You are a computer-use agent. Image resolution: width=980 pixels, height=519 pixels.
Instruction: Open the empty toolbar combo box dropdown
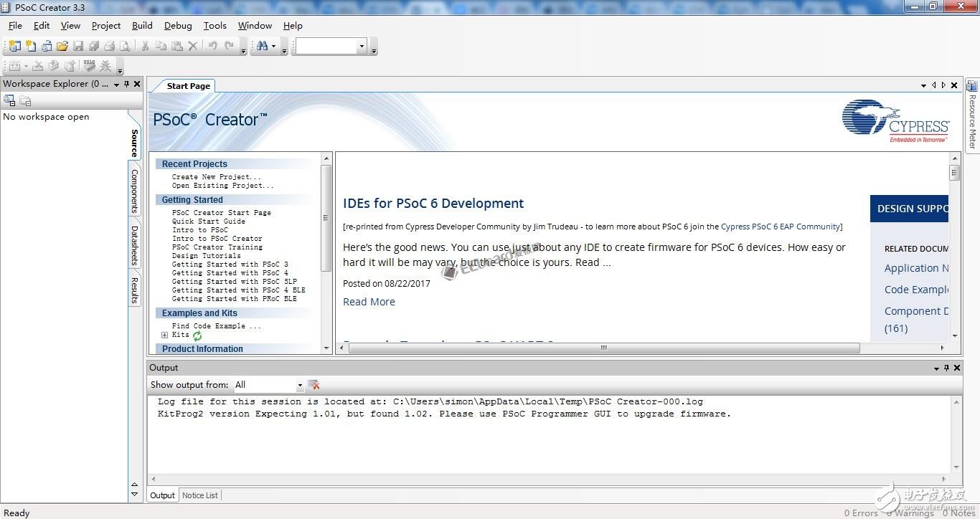(x=362, y=47)
